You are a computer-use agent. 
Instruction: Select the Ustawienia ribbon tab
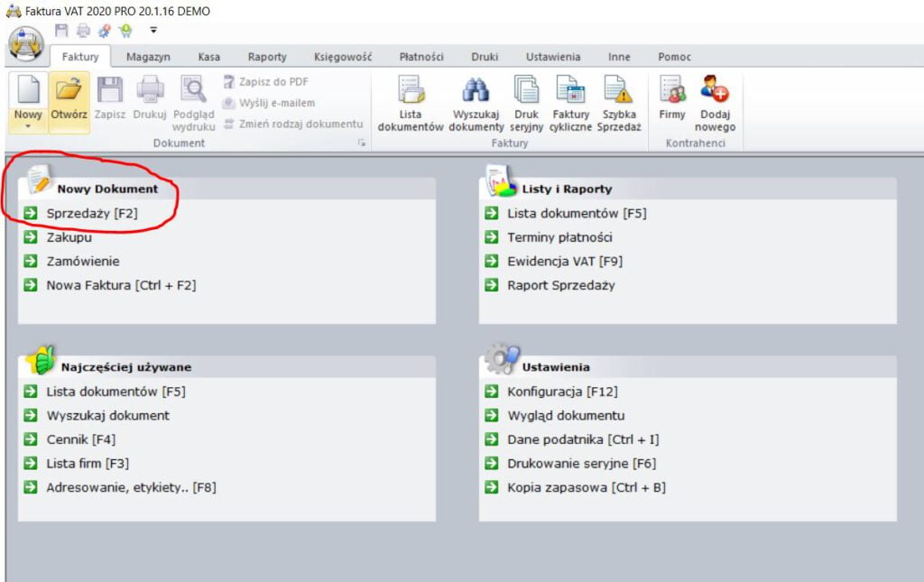coord(552,57)
